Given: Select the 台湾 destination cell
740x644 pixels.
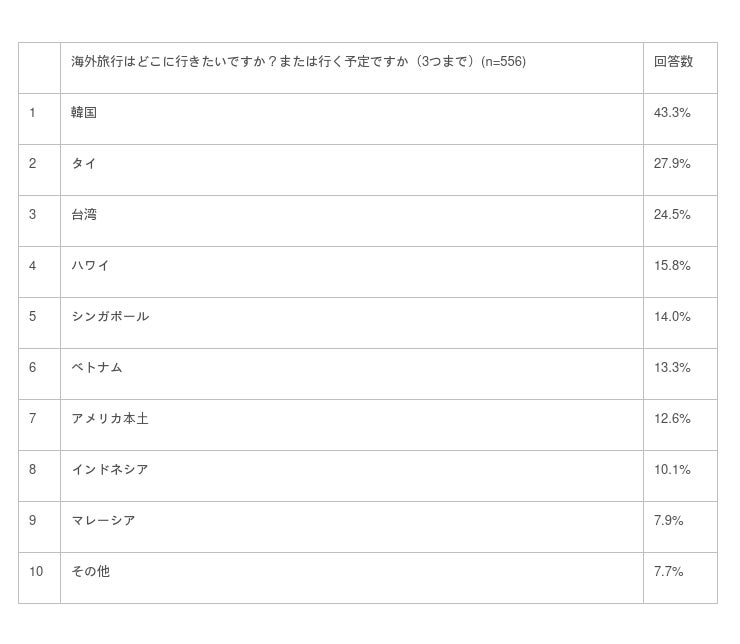Looking at the screenshot, I should pyautogui.click(x=84, y=215).
